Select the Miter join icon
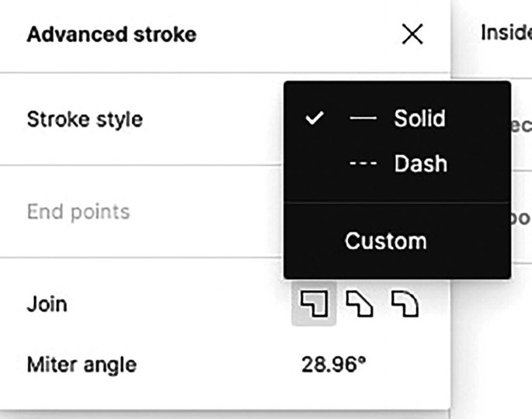The width and height of the screenshot is (532, 419). point(314,304)
